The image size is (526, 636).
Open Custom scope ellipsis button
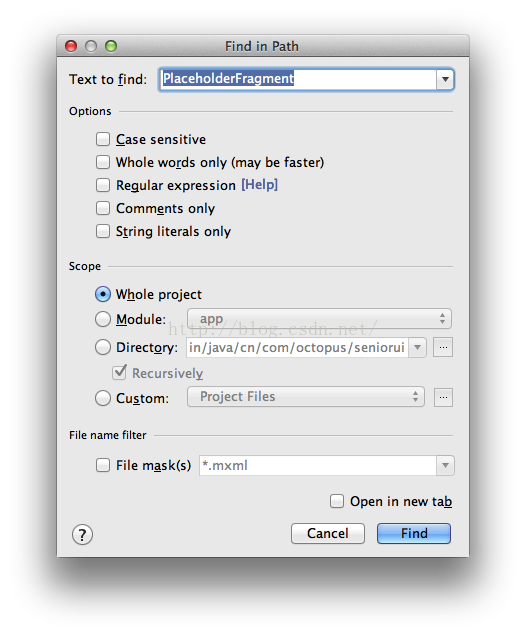coord(443,398)
